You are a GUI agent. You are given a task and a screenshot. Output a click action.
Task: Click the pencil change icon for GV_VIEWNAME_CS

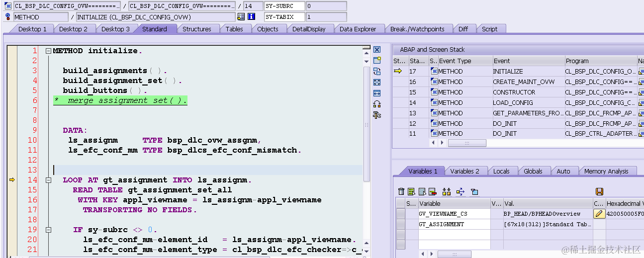[599, 214]
